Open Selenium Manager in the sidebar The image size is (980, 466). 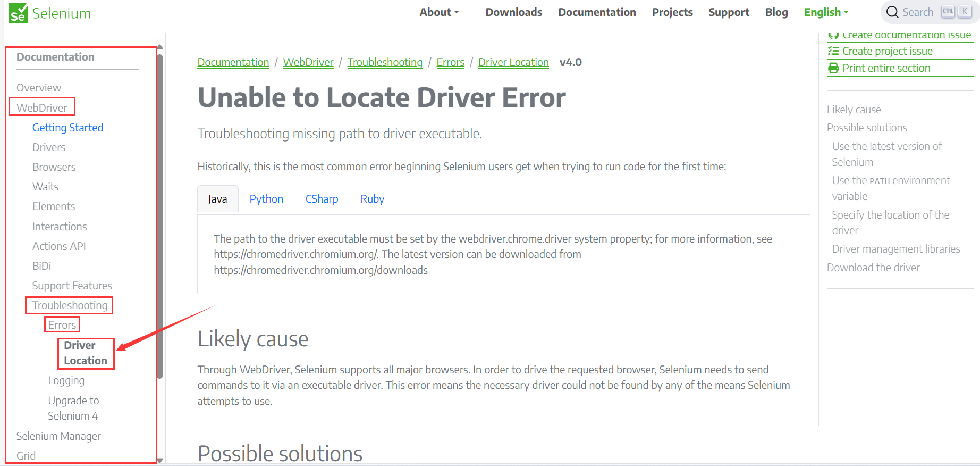(58, 436)
